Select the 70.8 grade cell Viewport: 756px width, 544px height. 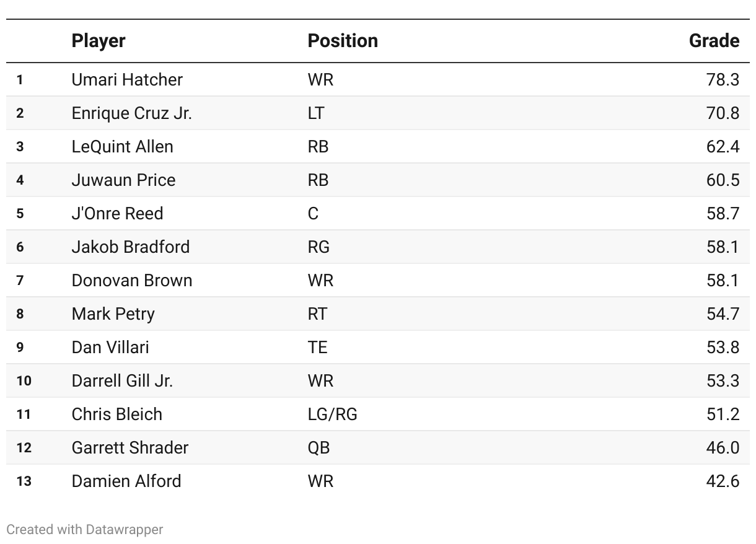(723, 113)
